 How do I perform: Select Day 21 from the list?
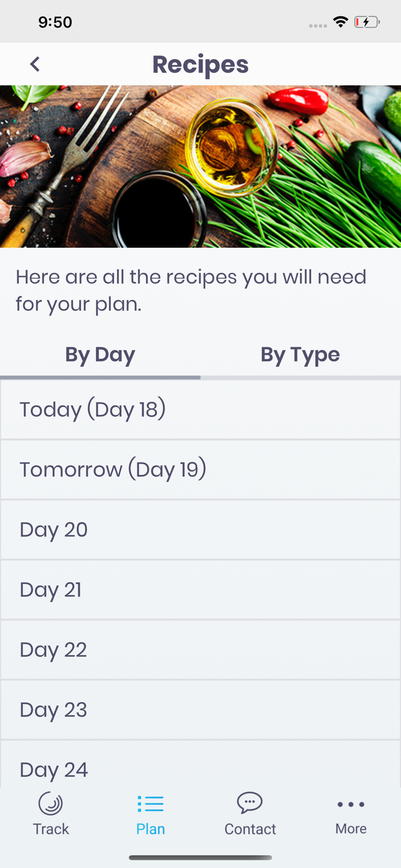tap(200, 589)
